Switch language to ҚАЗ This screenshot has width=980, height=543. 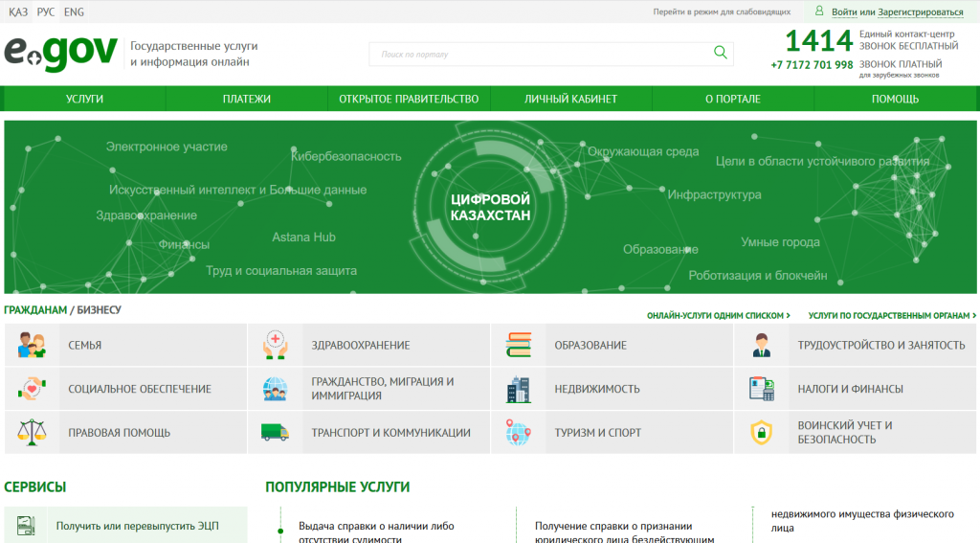click(18, 11)
